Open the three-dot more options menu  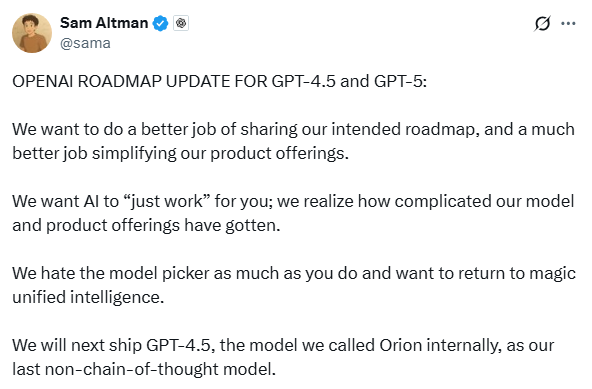pyautogui.click(x=568, y=23)
